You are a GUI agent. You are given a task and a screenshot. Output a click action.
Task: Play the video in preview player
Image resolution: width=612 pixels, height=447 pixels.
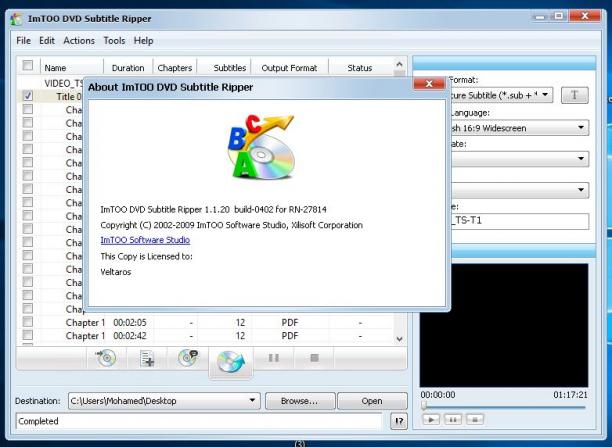tap(431, 420)
